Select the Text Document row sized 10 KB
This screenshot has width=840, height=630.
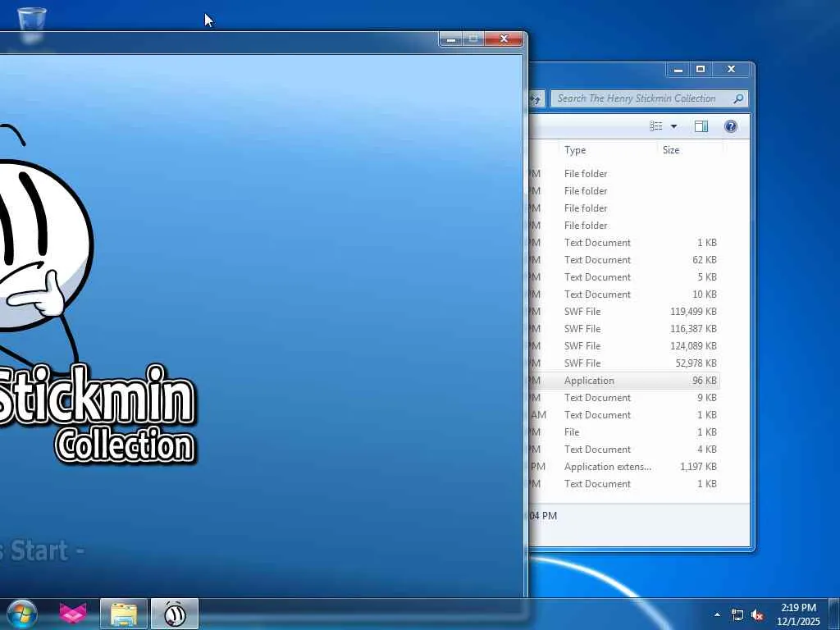click(624, 294)
